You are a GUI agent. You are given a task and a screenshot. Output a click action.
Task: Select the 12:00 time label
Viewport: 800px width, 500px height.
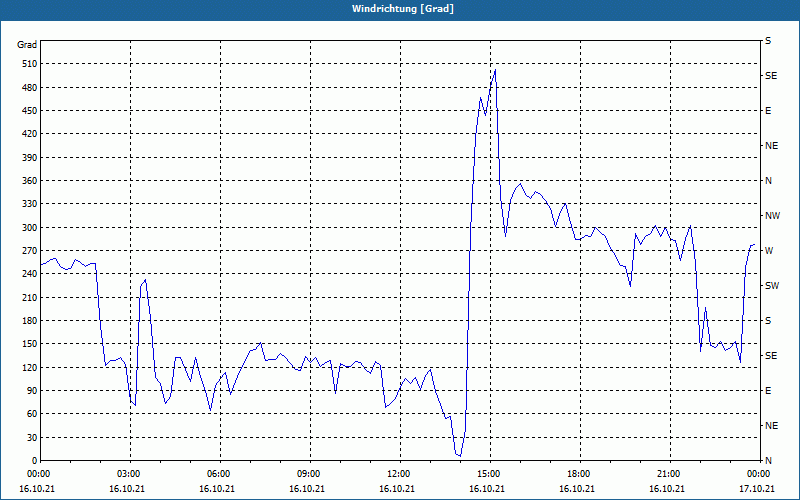(398, 473)
